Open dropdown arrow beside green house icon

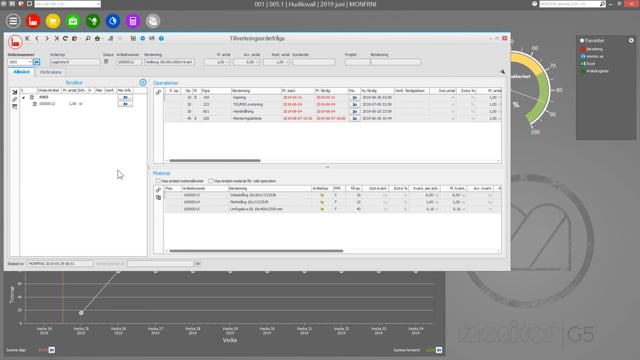[102, 39]
